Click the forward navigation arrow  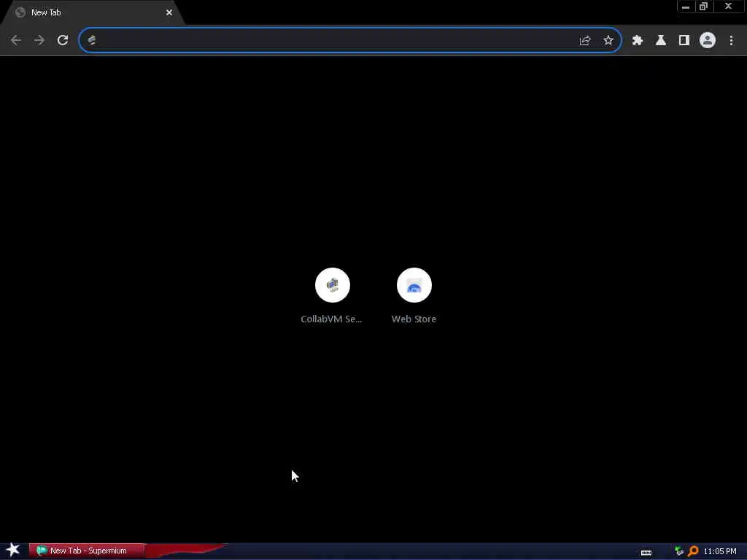click(x=39, y=41)
